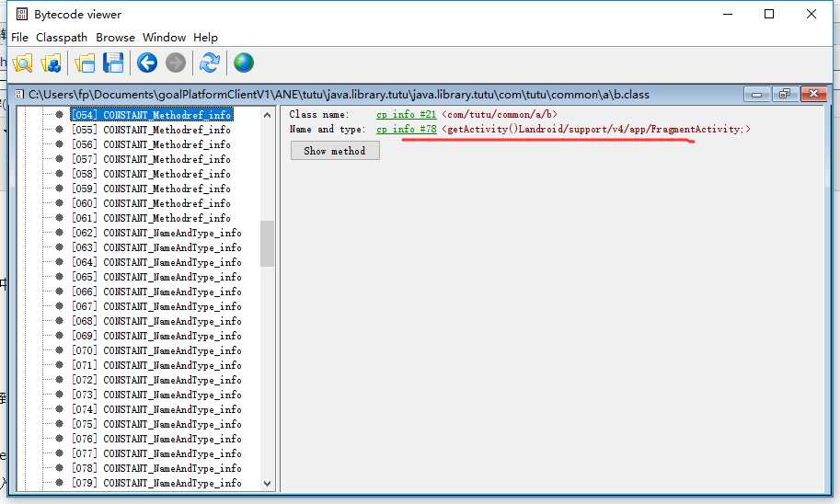Click the Save workspace floppy disk icon
Image resolution: width=840 pixels, height=504 pixels.
coord(113,63)
